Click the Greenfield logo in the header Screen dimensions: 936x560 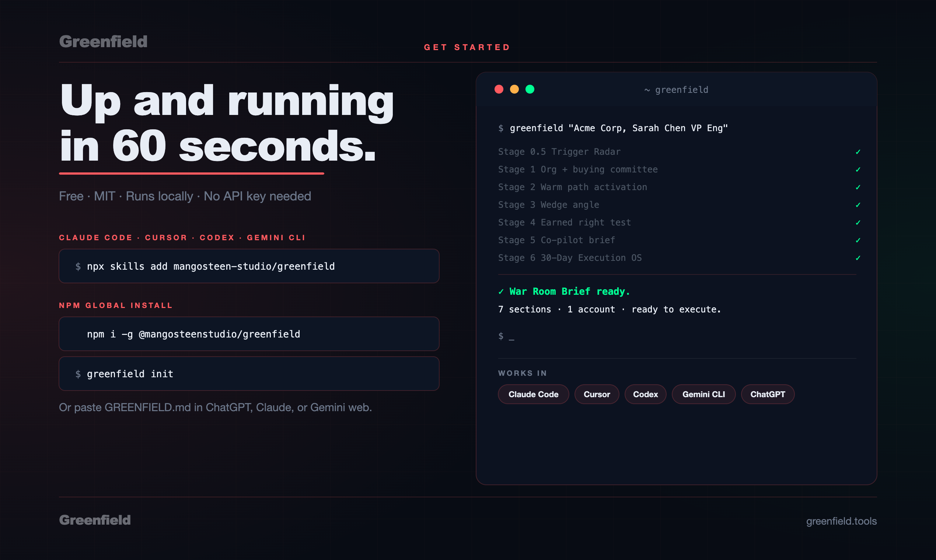[103, 42]
